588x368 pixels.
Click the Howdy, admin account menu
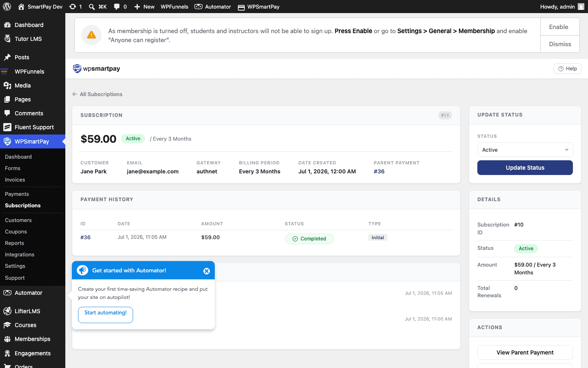tap(562, 7)
